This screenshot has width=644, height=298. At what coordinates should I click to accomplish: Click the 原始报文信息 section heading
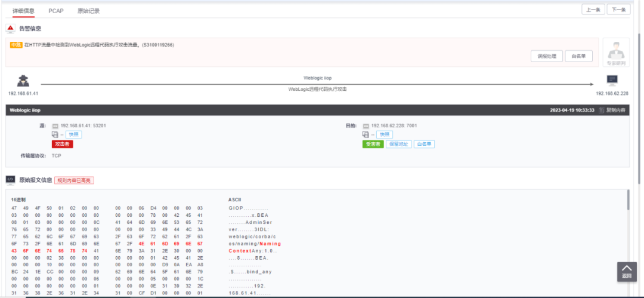pyautogui.click(x=36, y=180)
